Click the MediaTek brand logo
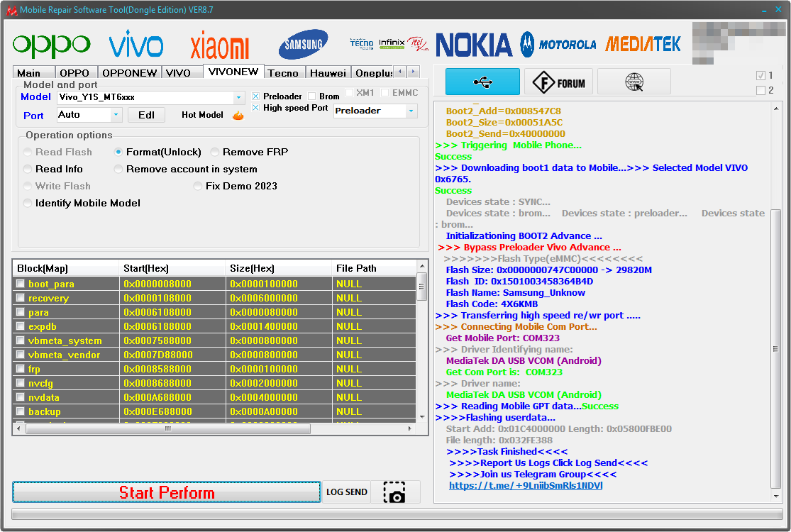791x532 pixels. click(643, 44)
